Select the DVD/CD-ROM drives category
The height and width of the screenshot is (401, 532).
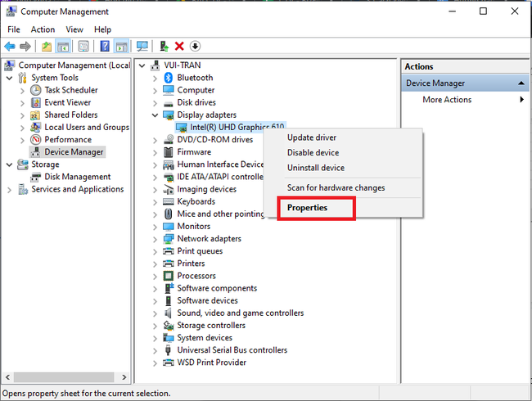point(215,139)
